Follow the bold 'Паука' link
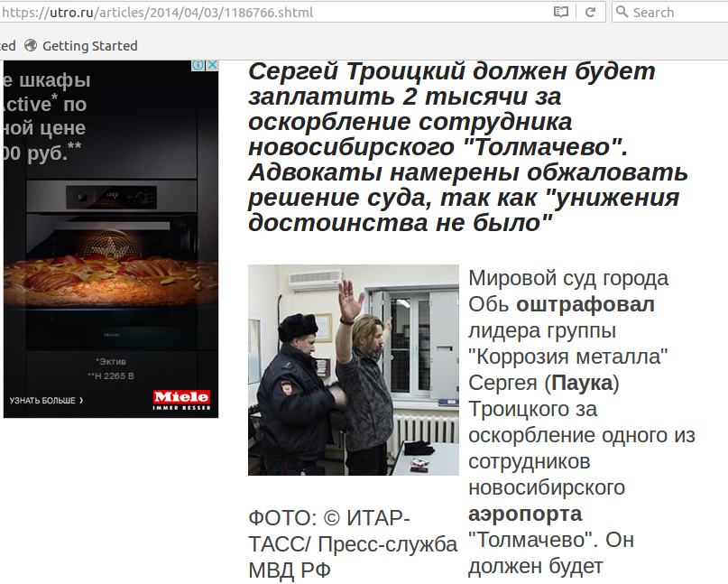The width and height of the screenshot is (728, 584). (582, 383)
